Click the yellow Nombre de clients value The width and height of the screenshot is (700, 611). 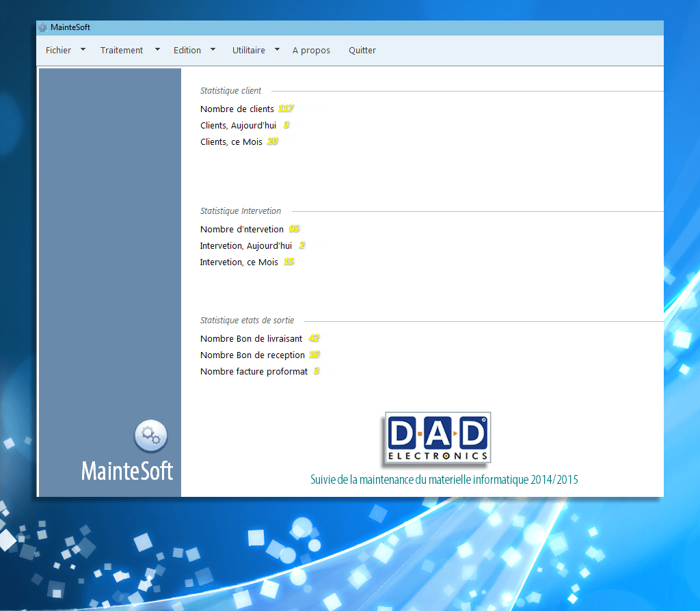[x=286, y=109]
